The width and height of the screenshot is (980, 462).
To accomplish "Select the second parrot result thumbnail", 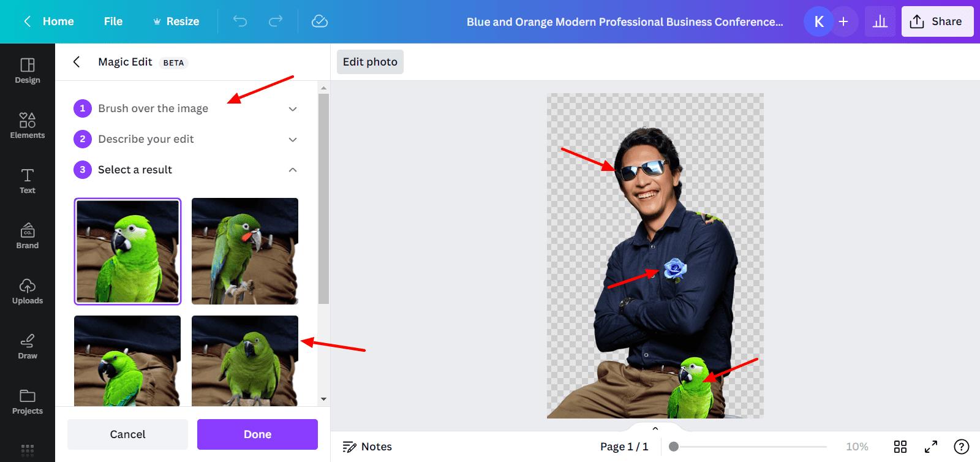I will point(245,251).
